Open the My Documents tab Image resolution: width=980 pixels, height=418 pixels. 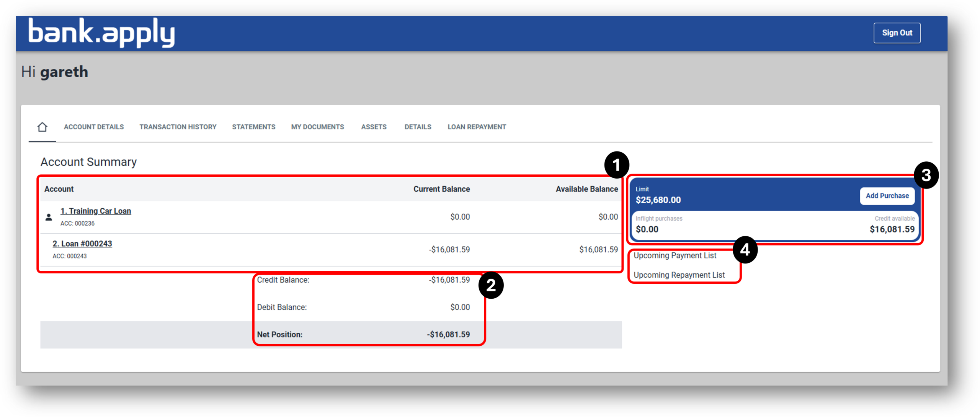[x=317, y=127]
